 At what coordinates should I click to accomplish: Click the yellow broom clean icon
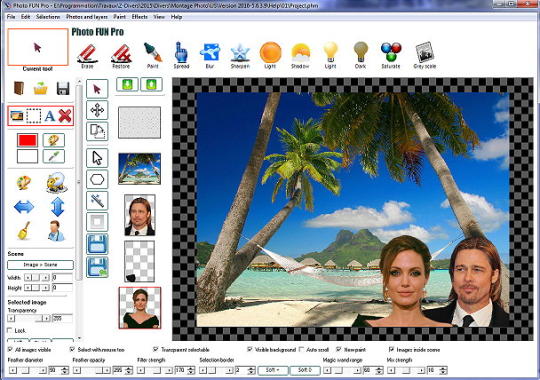tap(24, 230)
